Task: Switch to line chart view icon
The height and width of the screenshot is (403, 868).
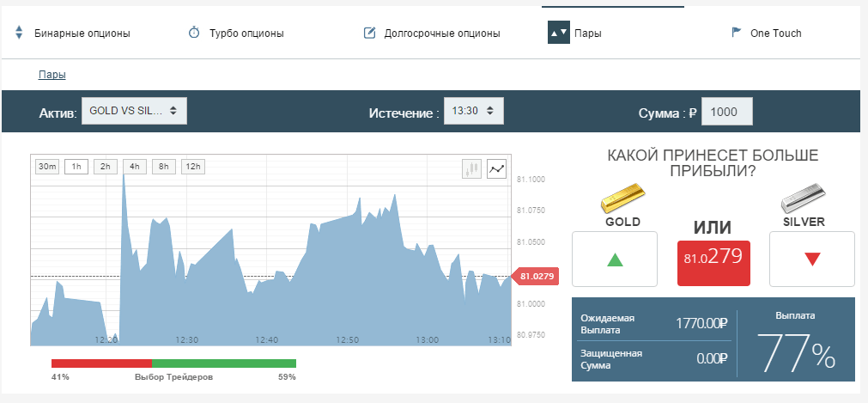Action: pyautogui.click(x=497, y=169)
